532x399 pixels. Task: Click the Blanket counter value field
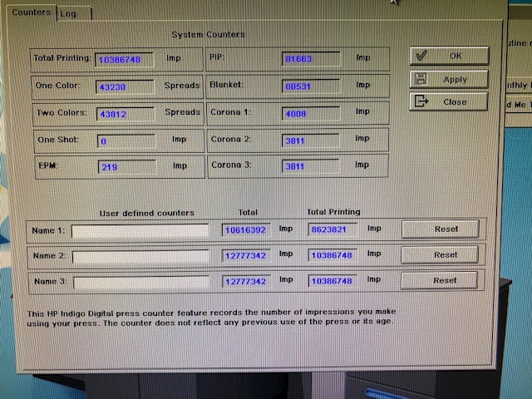click(x=311, y=86)
